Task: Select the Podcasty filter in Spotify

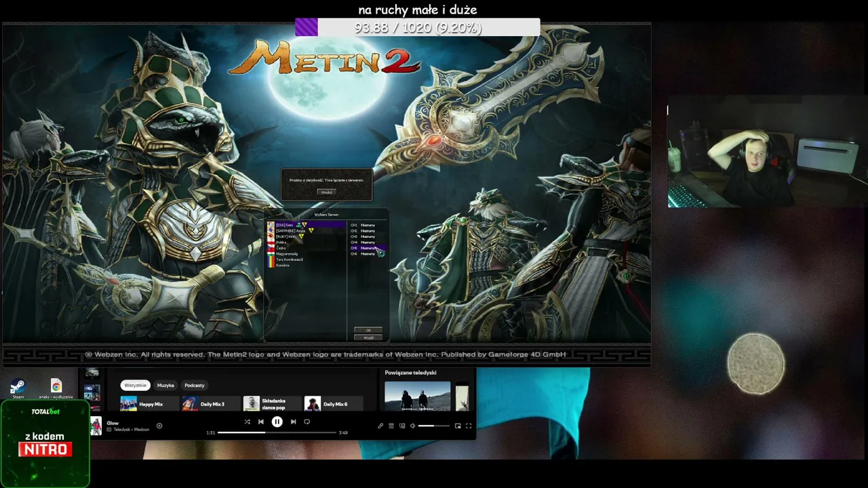Action: coord(195,385)
